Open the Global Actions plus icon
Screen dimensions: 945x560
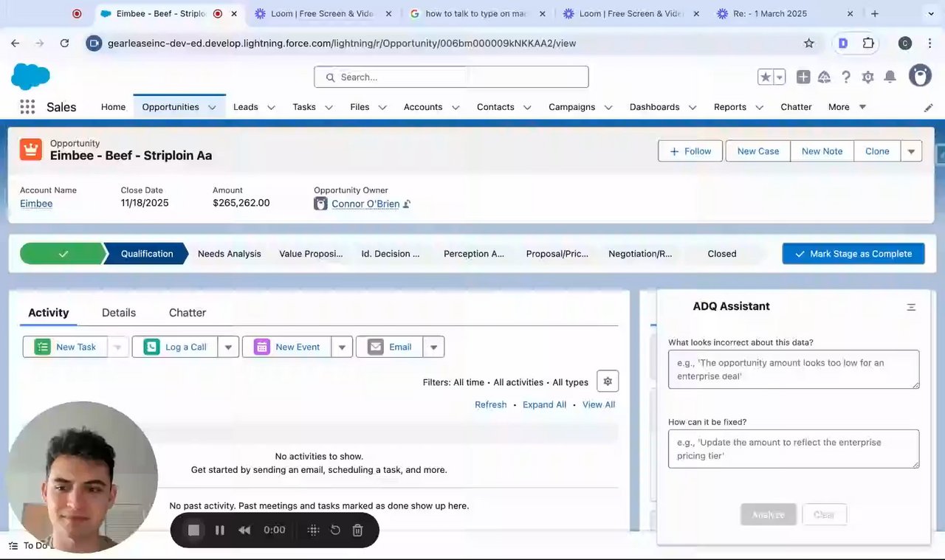pos(803,77)
